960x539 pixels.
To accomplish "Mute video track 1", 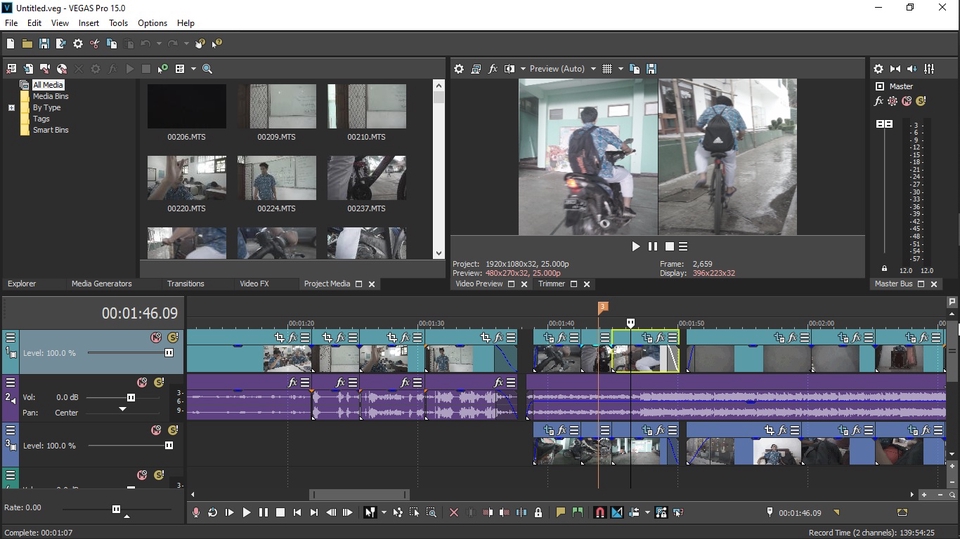I will 156,337.
